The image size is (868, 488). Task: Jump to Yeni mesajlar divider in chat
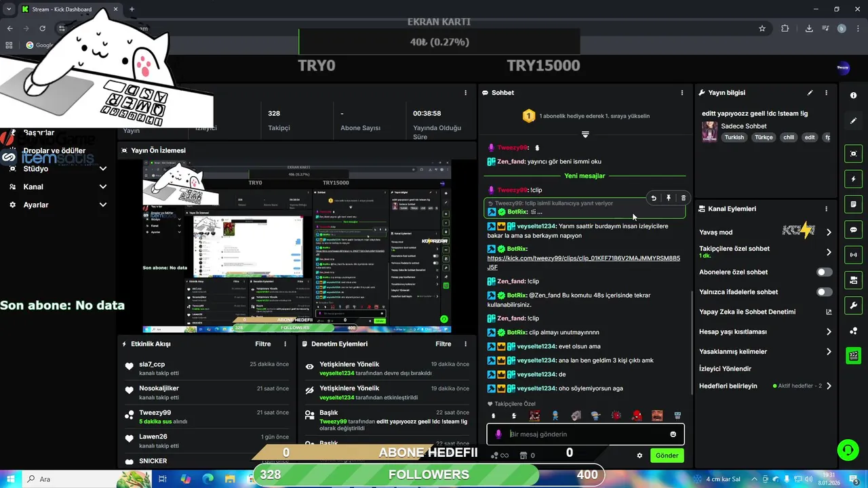[585, 176]
